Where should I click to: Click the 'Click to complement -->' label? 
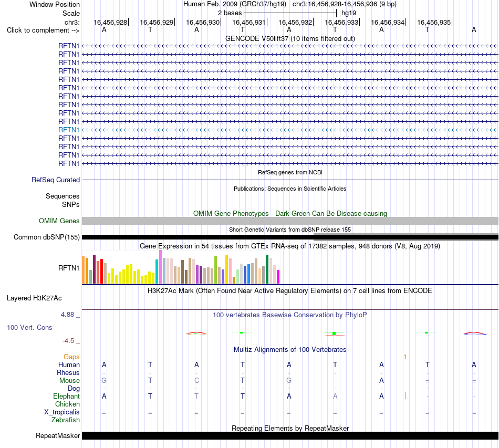pyautogui.click(x=43, y=30)
